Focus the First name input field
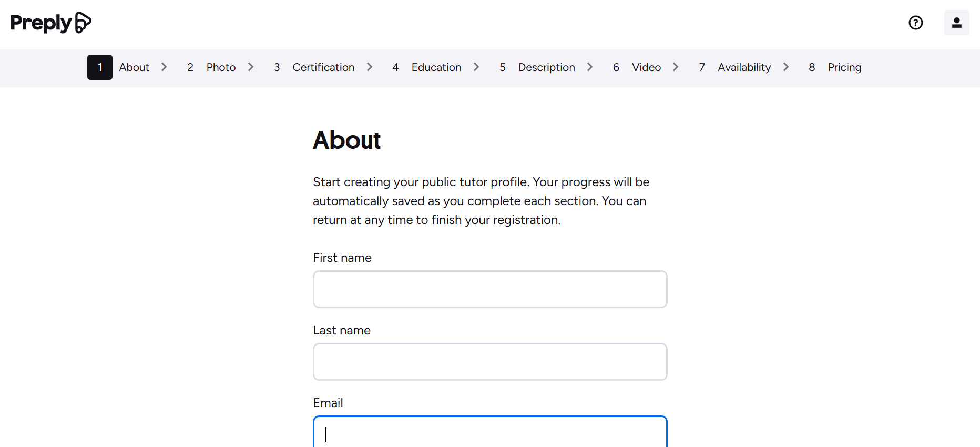The height and width of the screenshot is (447, 980). point(490,289)
